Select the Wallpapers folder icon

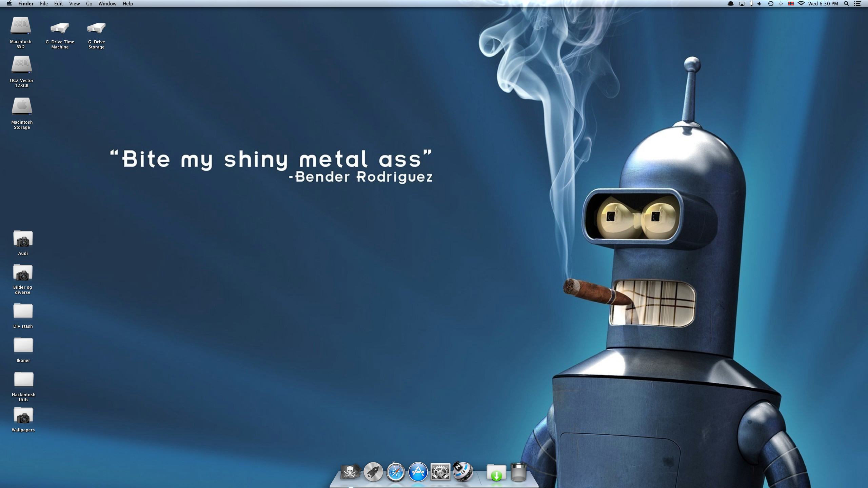coord(23,415)
